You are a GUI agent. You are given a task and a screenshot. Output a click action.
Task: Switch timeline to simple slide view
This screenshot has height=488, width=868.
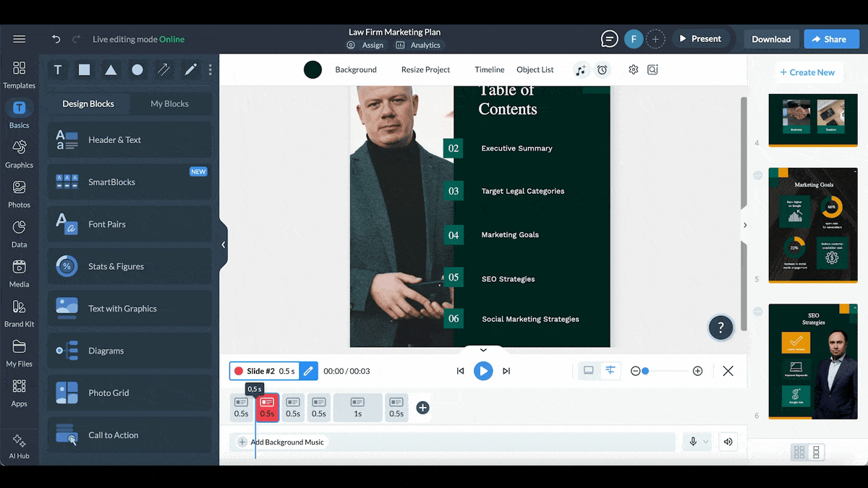589,371
